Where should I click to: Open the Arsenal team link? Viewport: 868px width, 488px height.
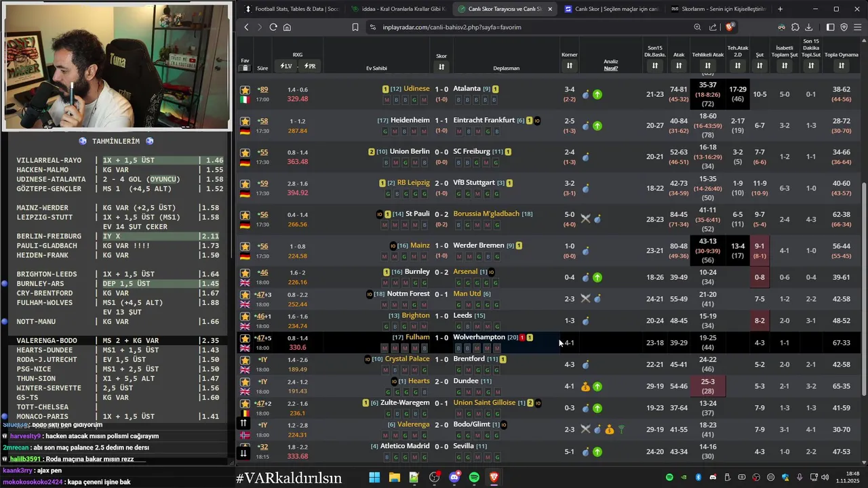(465, 272)
